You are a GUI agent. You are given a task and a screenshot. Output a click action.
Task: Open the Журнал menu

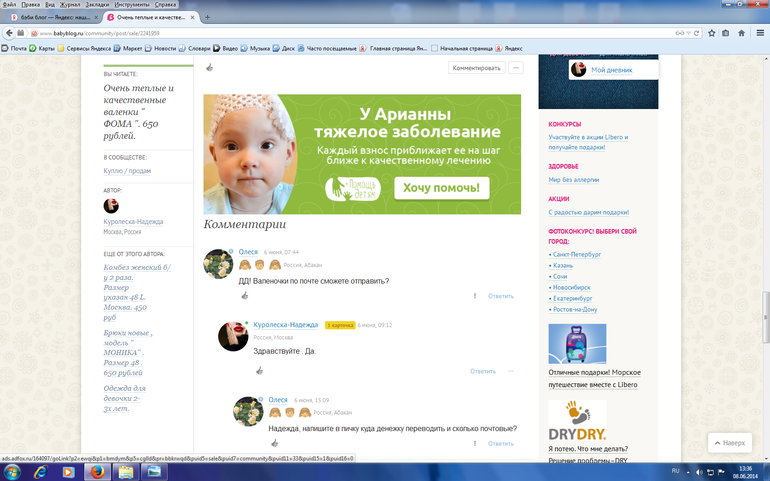(70, 4)
